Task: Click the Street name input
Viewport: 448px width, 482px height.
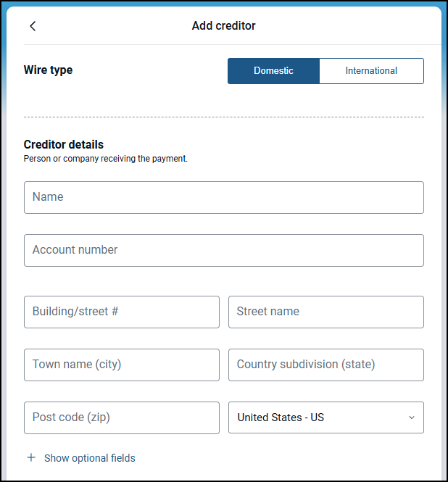Action: coord(325,312)
